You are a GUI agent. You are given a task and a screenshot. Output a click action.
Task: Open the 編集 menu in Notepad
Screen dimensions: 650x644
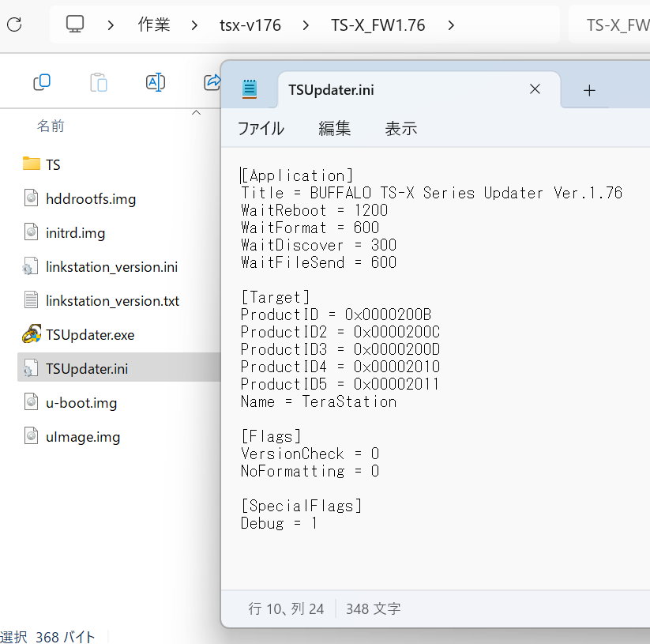pos(334,129)
